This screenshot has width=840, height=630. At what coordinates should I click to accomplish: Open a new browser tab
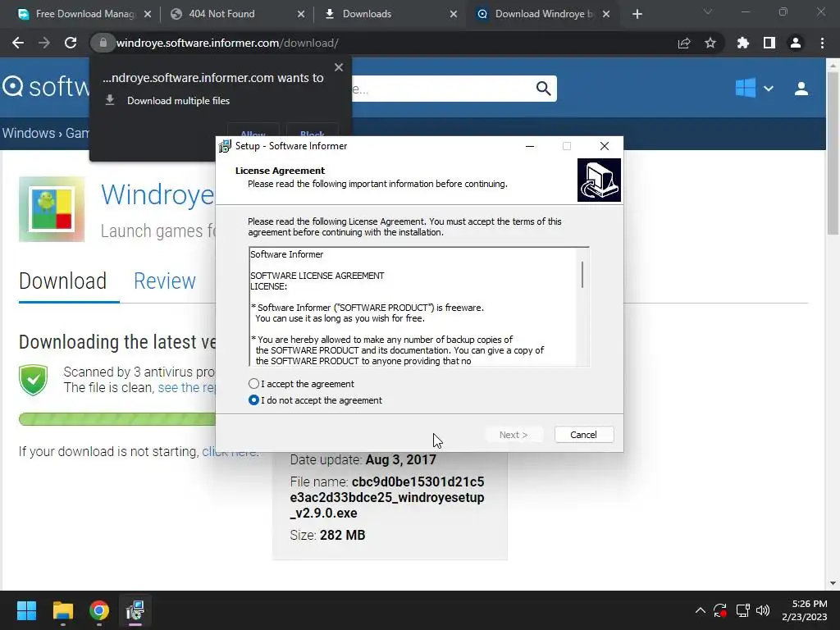coord(637,14)
